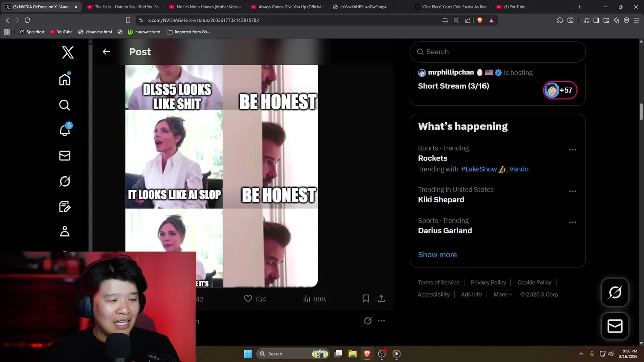Open the Darius Garland trending topic
The image size is (644, 362).
(x=445, y=231)
